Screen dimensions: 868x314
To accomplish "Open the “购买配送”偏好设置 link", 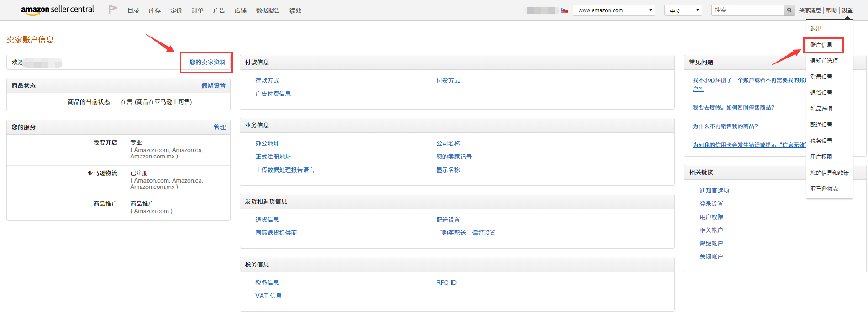I will pos(467,233).
